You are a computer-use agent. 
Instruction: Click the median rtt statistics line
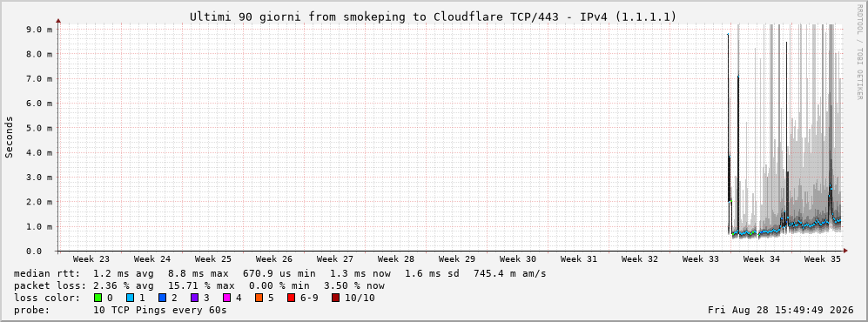click(x=279, y=273)
